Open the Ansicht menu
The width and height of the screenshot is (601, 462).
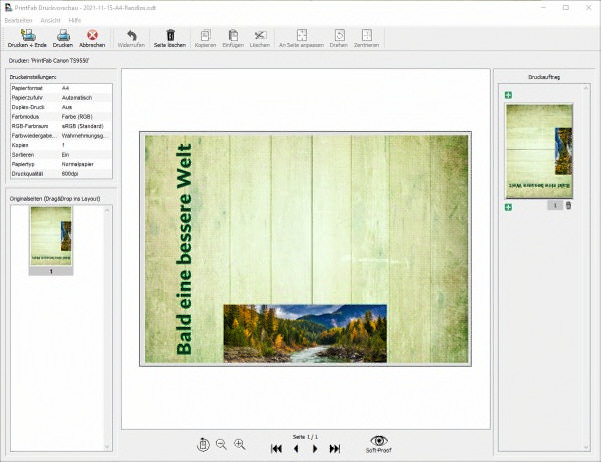click(x=50, y=20)
